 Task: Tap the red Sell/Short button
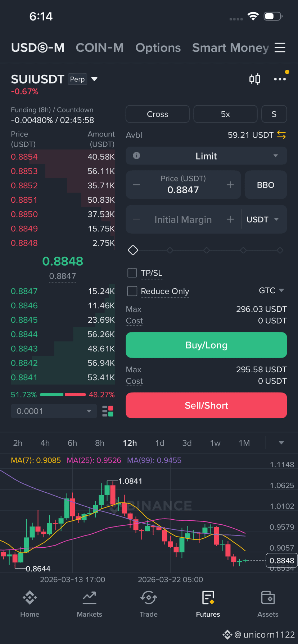[x=206, y=405]
